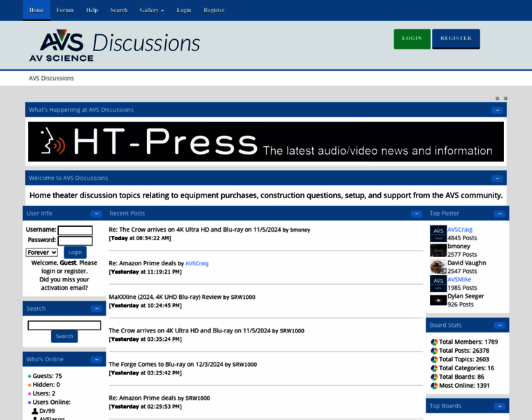Click the orange Hidden bullet icon
The height and width of the screenshot is (420, 532).
click(x=29, y=385)
